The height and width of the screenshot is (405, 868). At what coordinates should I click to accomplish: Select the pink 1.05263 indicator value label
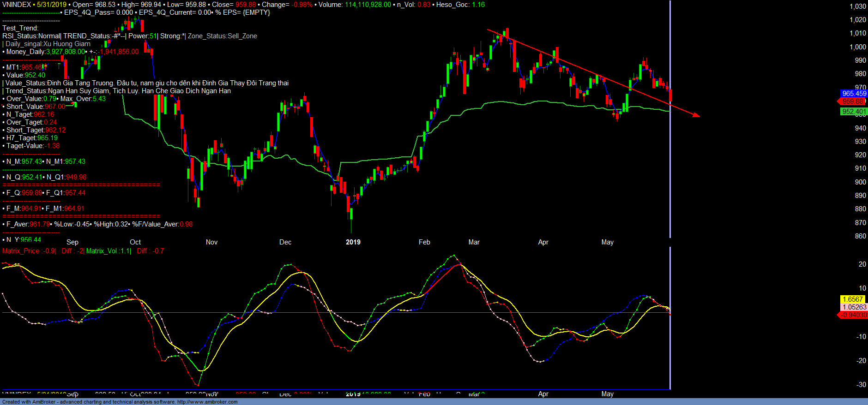[854, 307]
